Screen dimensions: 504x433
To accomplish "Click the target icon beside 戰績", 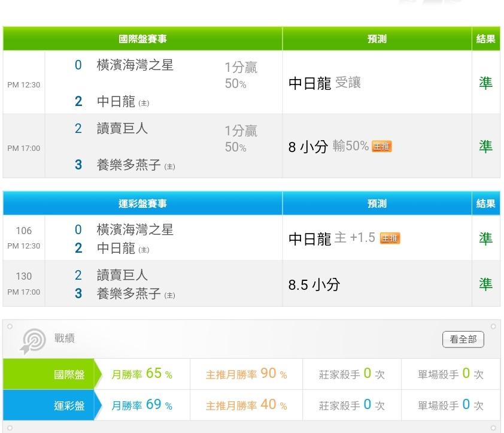I will point(33,341).
